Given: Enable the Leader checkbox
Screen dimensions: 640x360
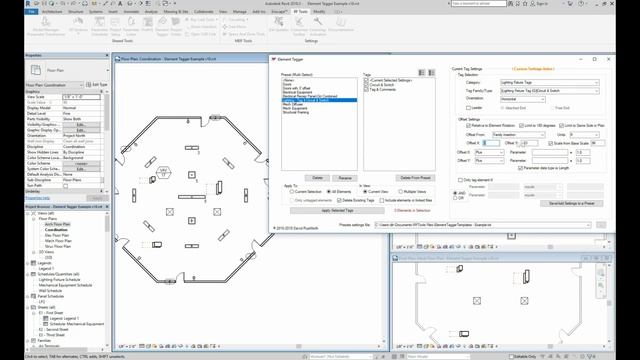Looking at the screenshot, I should tap(468, 108).
